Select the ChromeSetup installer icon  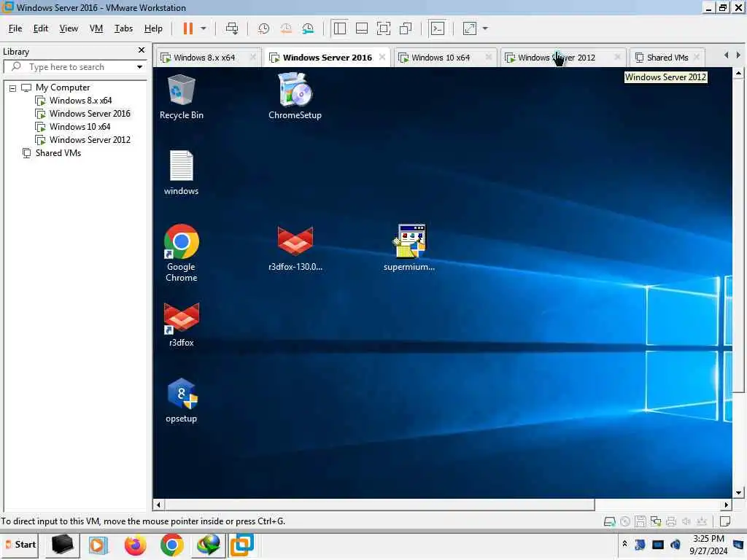click(295, 97)
